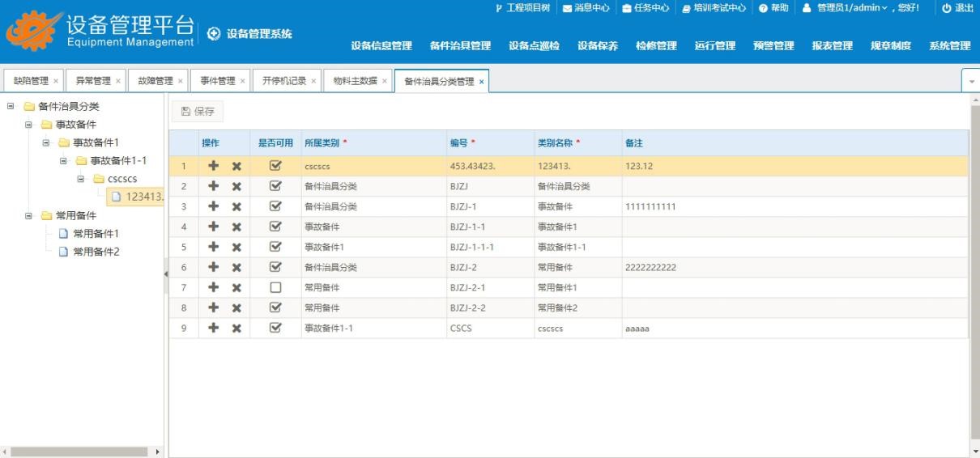The width and height of the screenshot is (980, 458).
Task: Select 常用备件2 in the category tree
Action: click(96, 252)
